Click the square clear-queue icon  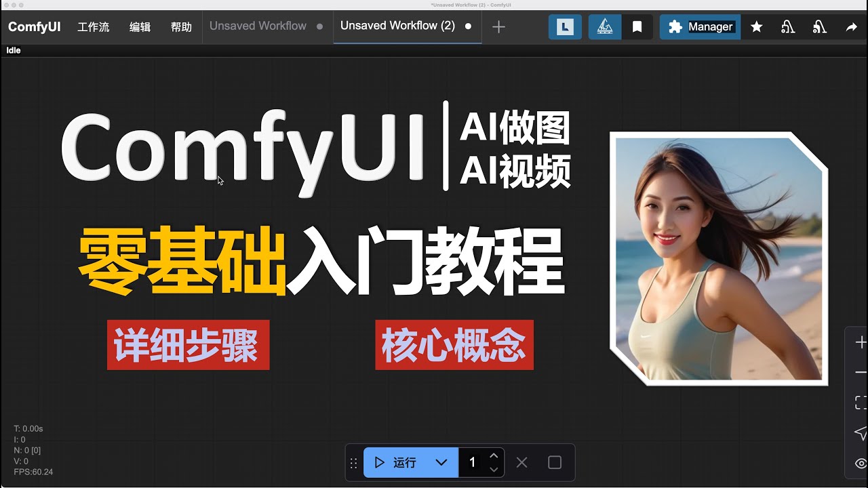[555, 463]
